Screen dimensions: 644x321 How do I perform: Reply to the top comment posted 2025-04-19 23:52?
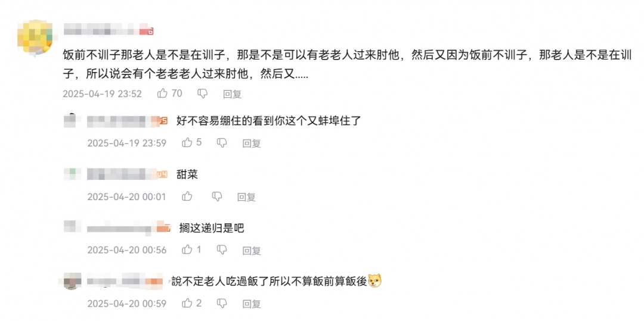pos(232,94)
